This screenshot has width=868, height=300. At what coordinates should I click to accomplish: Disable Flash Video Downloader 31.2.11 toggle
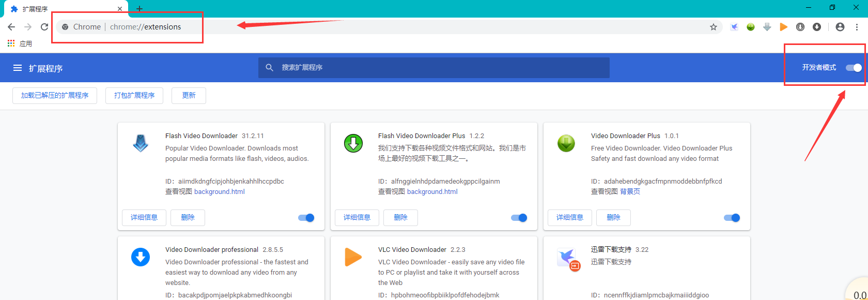click(x=306, y=218)
